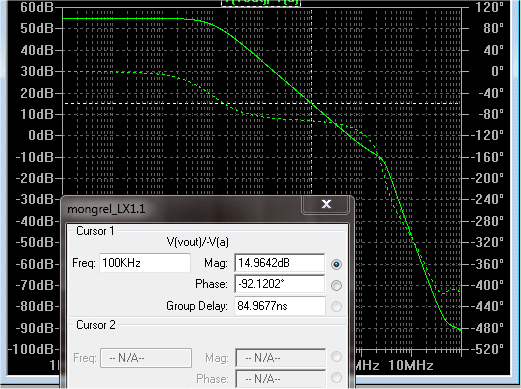Click the Phase field showing -92.1202°

tap(280, 284)
